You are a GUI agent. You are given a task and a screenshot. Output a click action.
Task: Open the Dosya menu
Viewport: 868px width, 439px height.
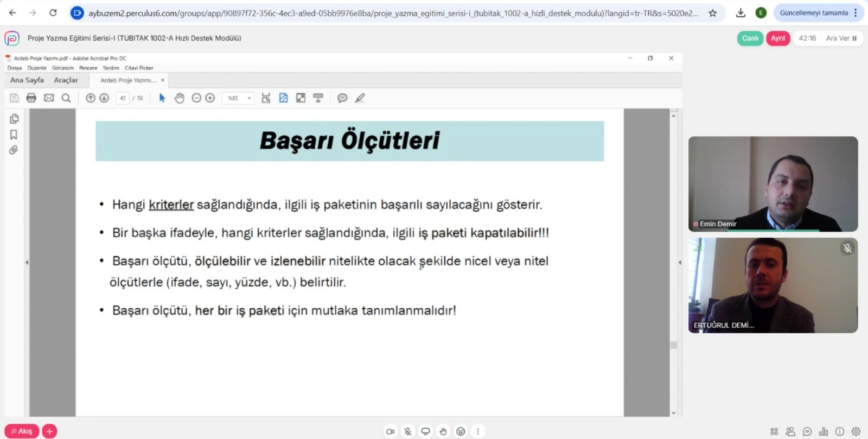(x=15, y=68)
